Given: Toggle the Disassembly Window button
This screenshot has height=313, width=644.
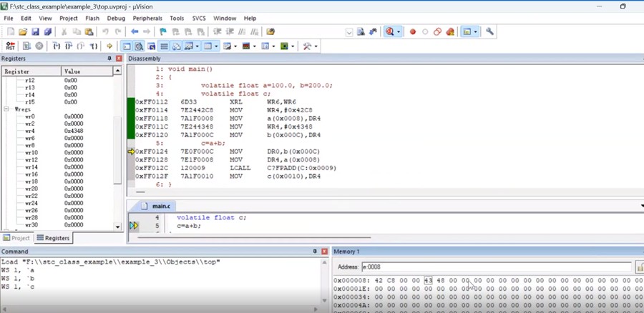Looking at the screenshot, I should pyautogui.click(x=139, y=46).
